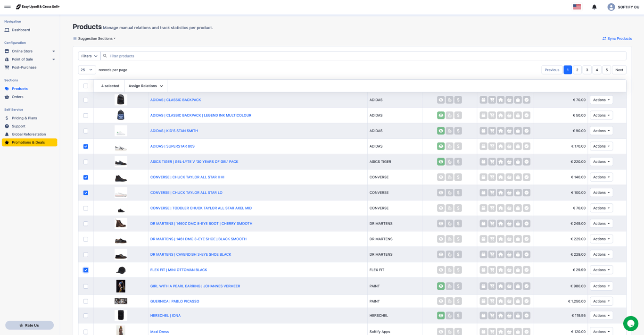
Task: Open the live chat bubble icon
Action: 630,324
